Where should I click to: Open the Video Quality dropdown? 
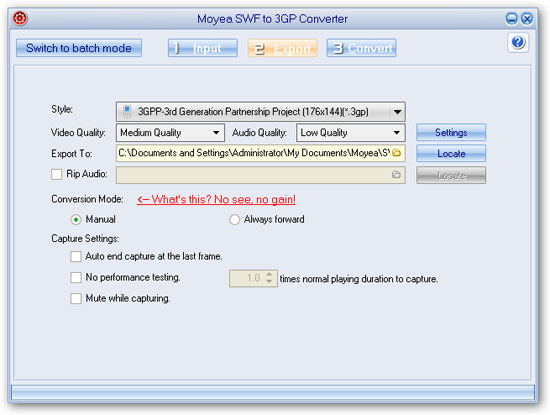pyautogui.click(x=170, y=133)
